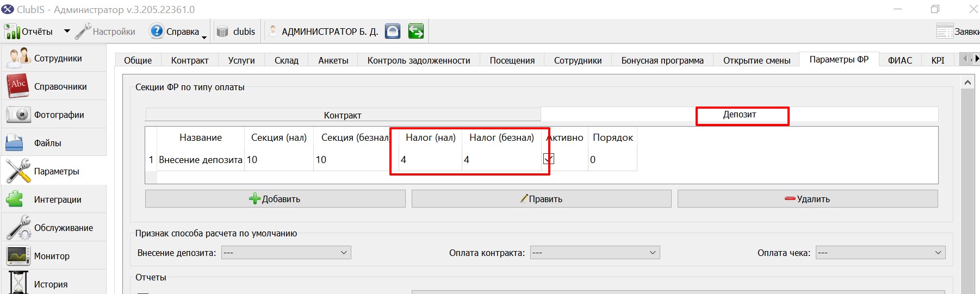This screenshot has height=294, width=980.
Task: Switch to the Контроль задолженности tab
Action: tap(419, 60)
